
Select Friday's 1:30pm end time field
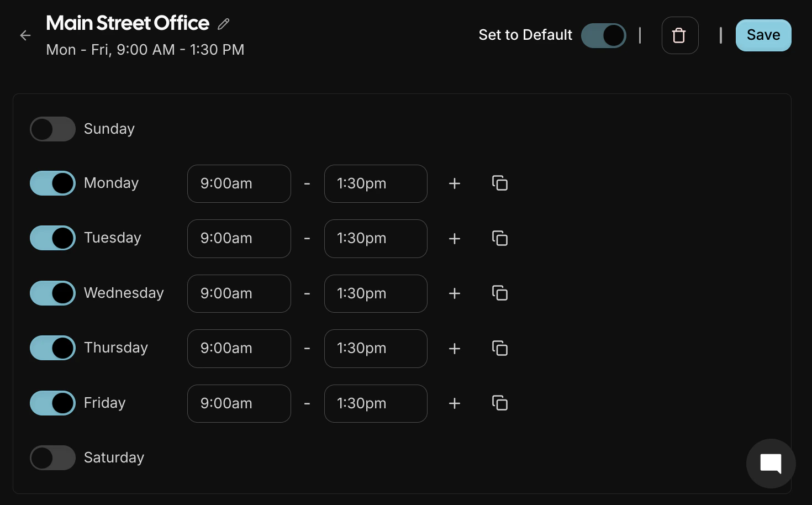(376, 403)
